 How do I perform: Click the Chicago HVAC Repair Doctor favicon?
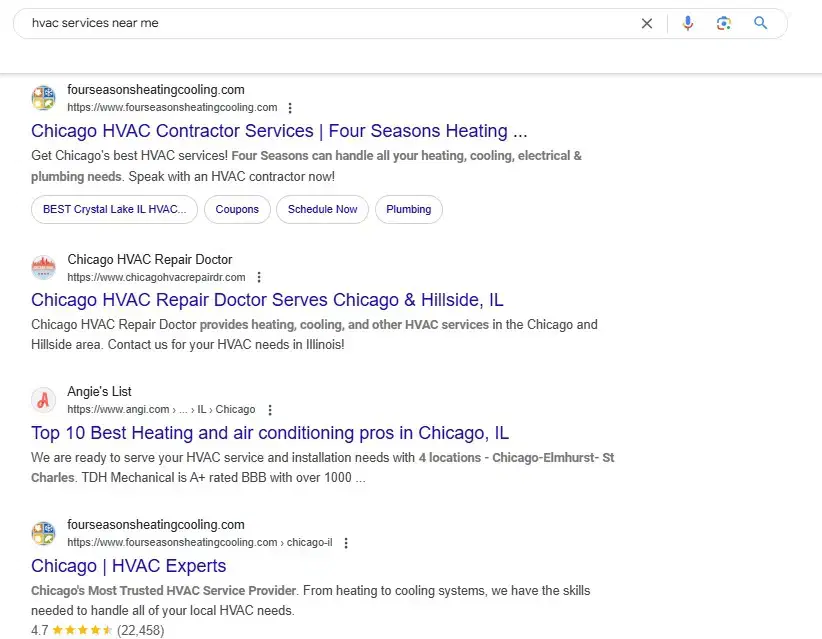(44, 268)
